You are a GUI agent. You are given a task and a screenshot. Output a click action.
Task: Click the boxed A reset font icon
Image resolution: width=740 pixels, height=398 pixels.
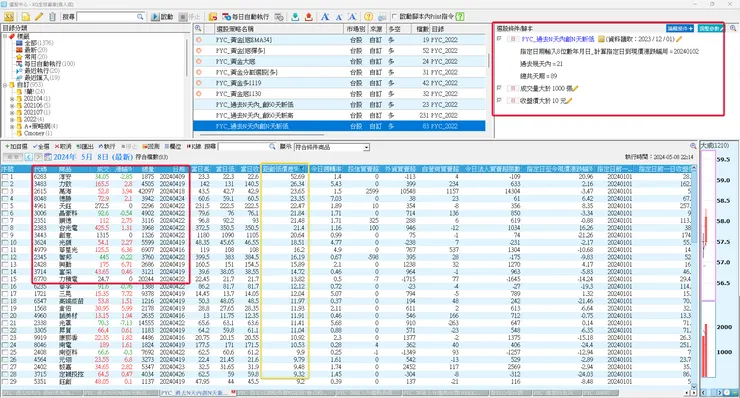(352, 17)
